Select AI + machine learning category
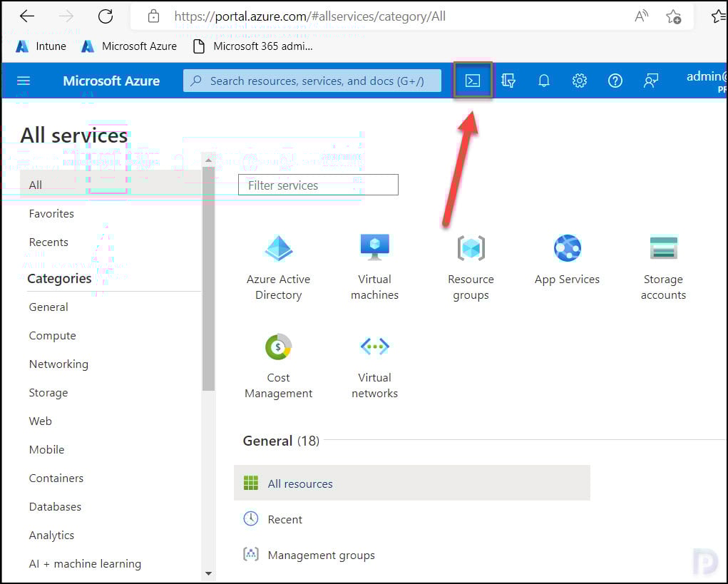 [x=85, y=563]
